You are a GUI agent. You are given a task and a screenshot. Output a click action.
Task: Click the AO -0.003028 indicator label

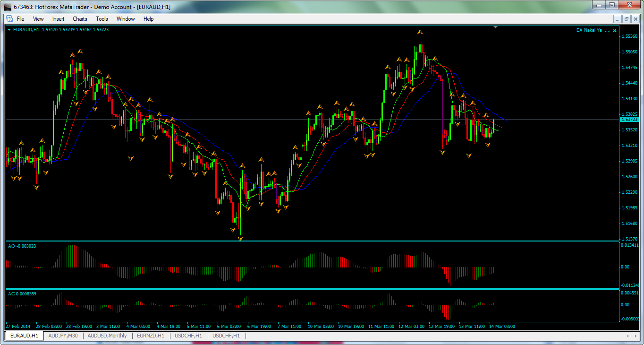[x=22, y=246]
